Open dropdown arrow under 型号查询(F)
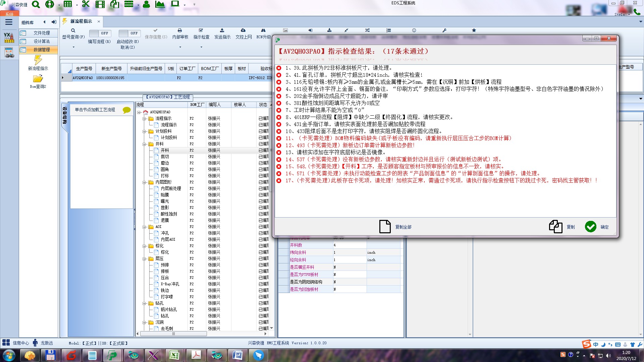The width and height of the screenshot is (644, 362). pyautogui.click(x=73, y=47)
